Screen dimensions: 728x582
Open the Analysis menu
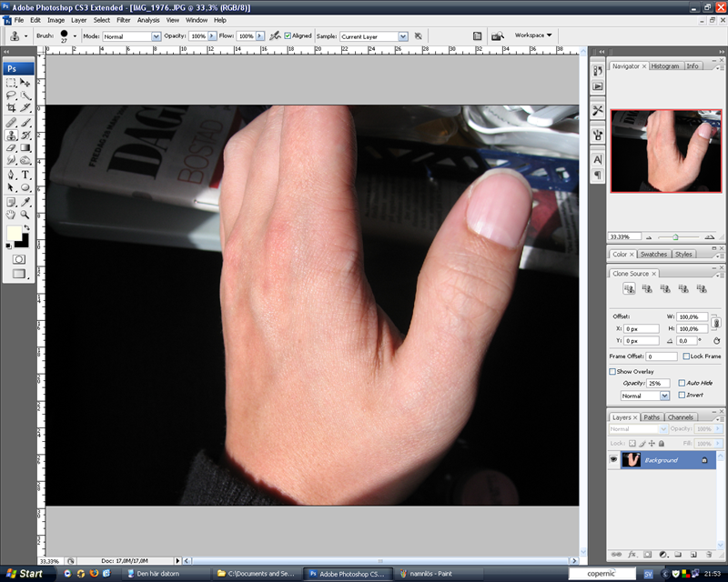[148, 20]
